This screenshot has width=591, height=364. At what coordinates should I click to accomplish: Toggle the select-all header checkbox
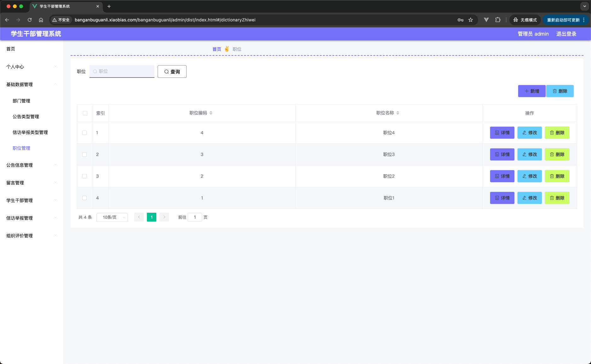click(x=85, y=113)
